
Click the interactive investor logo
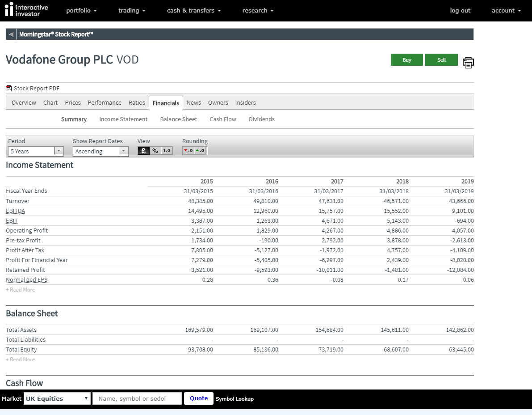[26, 10]
